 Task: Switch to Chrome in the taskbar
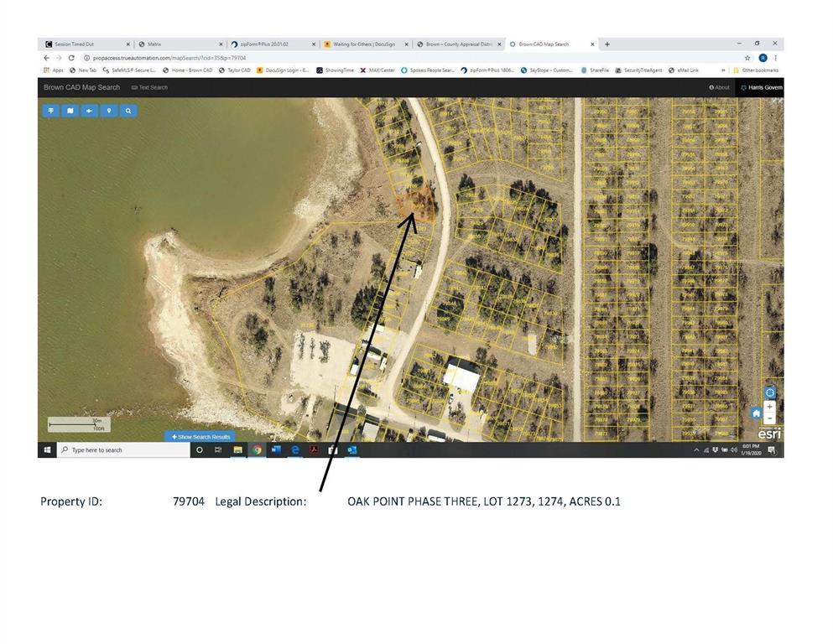point(258,449)
